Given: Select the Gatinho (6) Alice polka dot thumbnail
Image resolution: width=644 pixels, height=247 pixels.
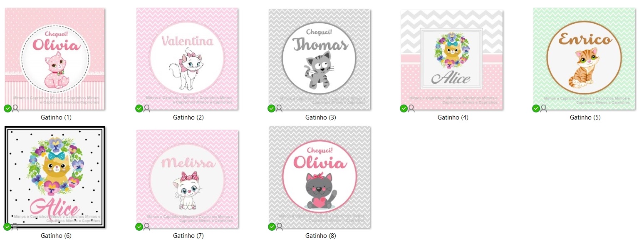Looking at the screenshot, I should click(55, 177).
